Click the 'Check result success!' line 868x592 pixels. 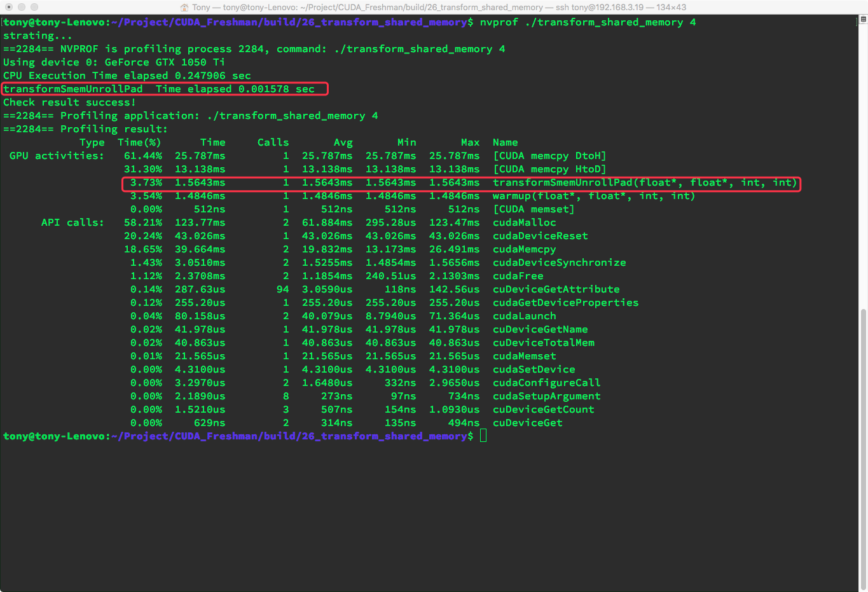pos(69,102)
